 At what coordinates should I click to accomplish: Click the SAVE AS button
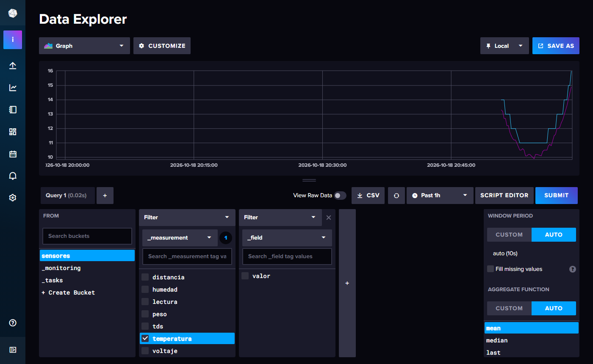click(556, 46)
